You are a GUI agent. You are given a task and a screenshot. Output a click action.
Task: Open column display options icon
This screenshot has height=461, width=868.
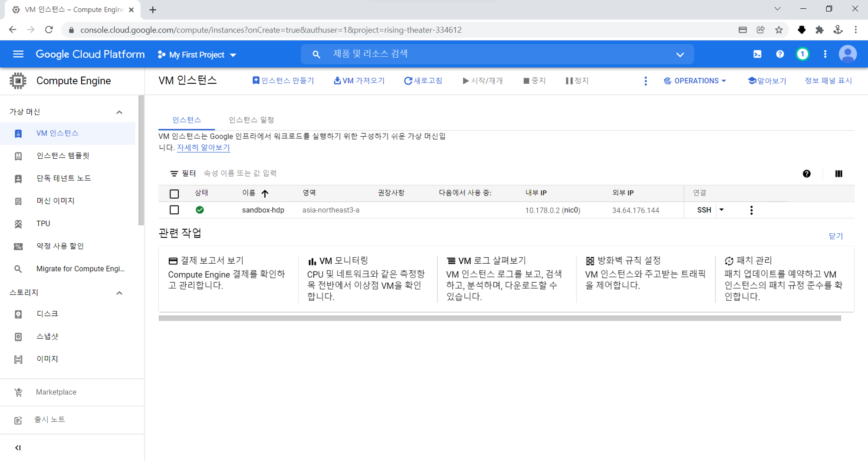838,173
